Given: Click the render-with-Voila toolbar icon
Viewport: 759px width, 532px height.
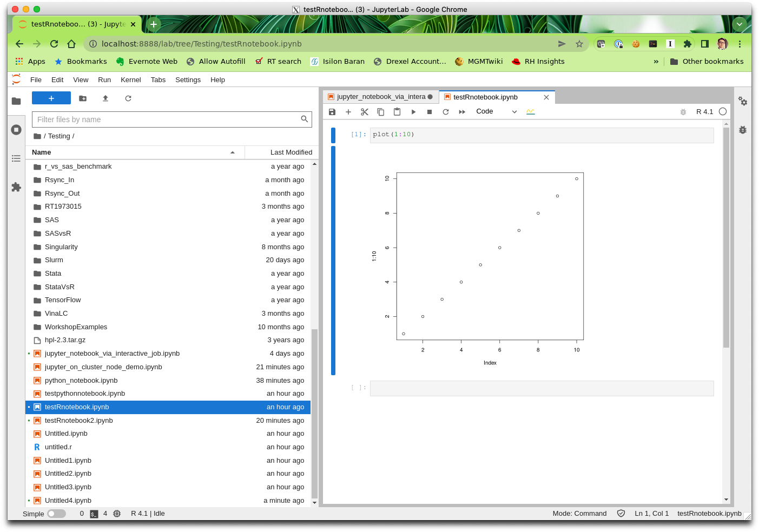Looking at the screenshot, I should pyautogui.click(x=530, y=112).
